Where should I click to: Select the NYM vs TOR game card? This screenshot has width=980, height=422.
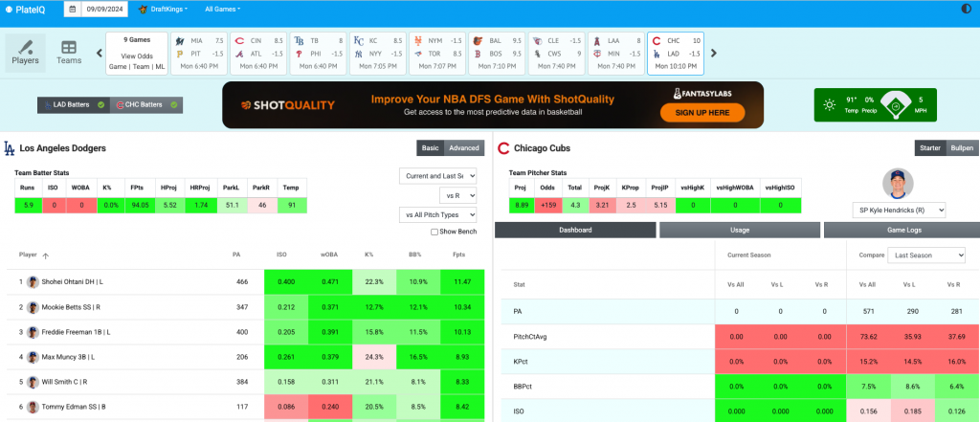[x=437, y=54]
